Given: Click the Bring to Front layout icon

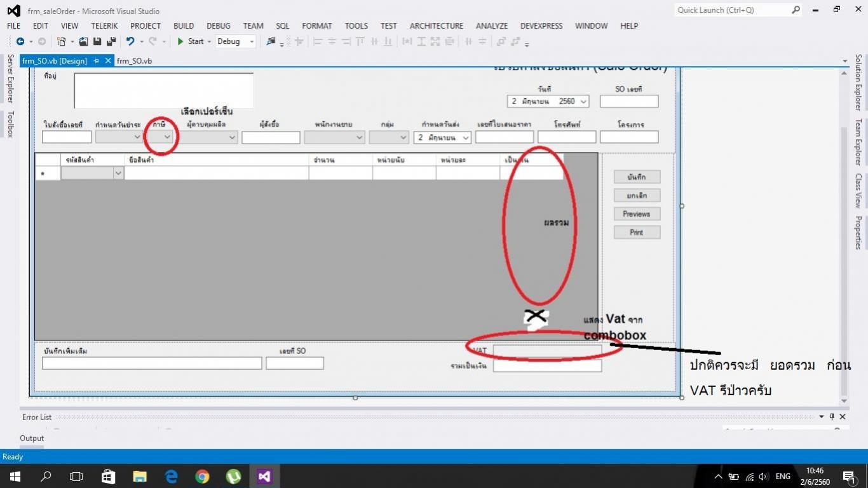Looking at the screenshot, I should (501, 41).
